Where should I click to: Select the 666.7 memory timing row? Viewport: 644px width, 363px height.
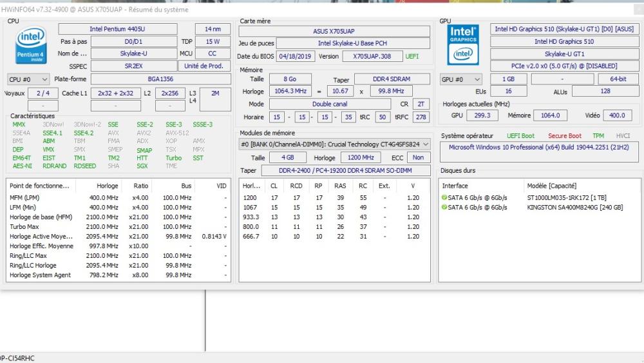tap(334, 237)
